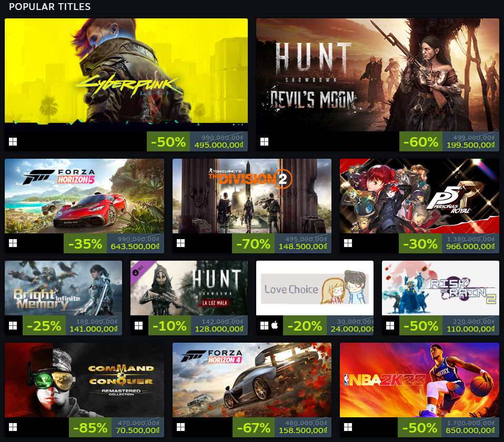
Task: Click the Windows icon under Risk of Rain 2
Action: point(390,325)
